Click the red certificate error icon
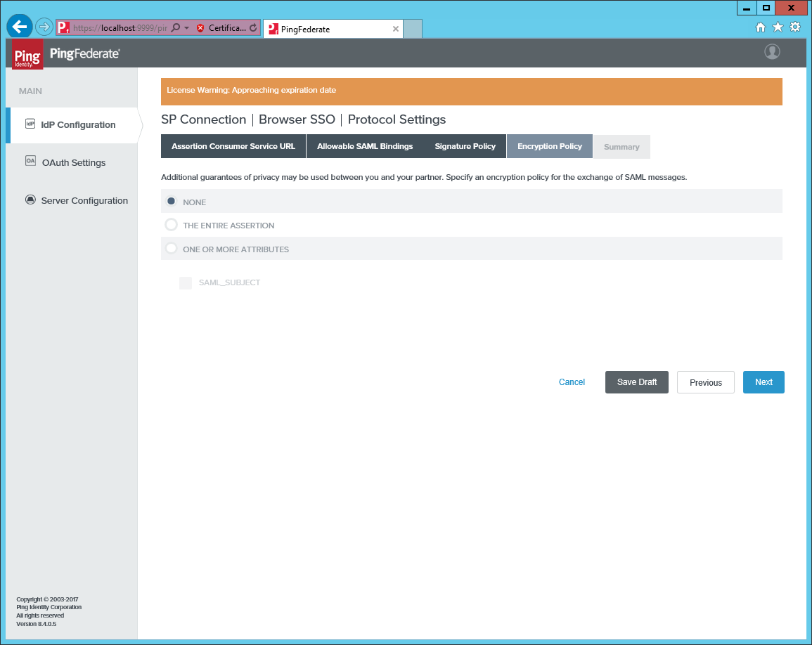 (x=200, y=28)
